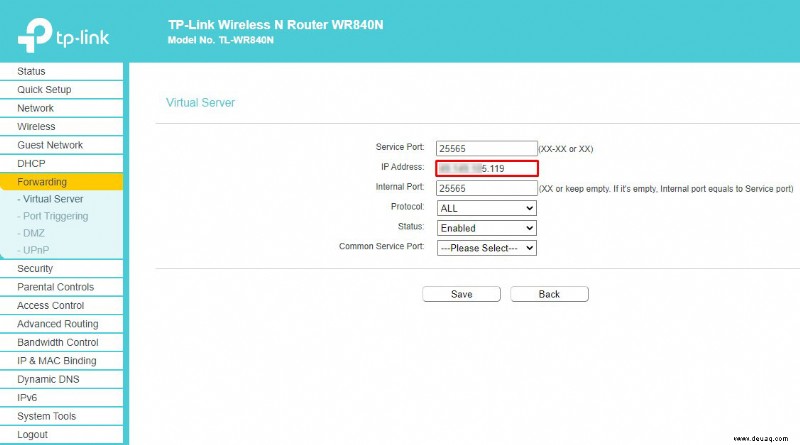Click the Back button
This screenshot has height=445, width=800.
[x=549, y=294]
